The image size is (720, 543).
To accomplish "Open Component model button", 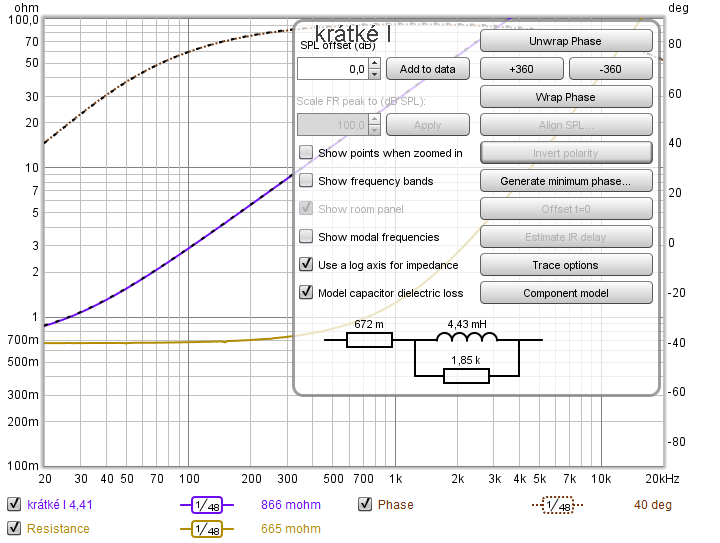I will [x=566, y=293].
